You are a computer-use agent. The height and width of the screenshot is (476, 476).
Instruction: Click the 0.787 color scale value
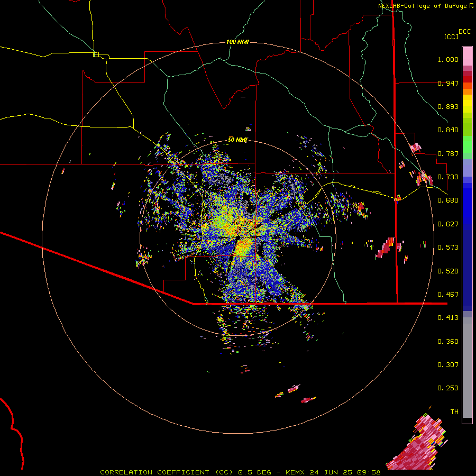(x=448, y=153)
